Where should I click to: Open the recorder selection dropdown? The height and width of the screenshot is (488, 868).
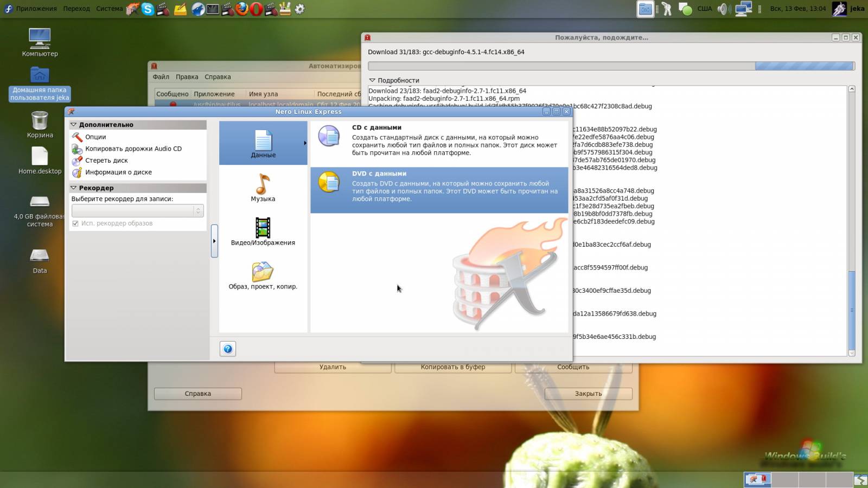tap(138, 210)
